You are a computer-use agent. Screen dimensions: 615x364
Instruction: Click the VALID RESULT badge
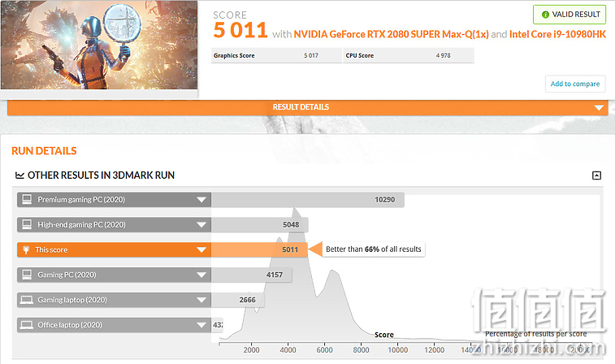click(x=570, y=15)
